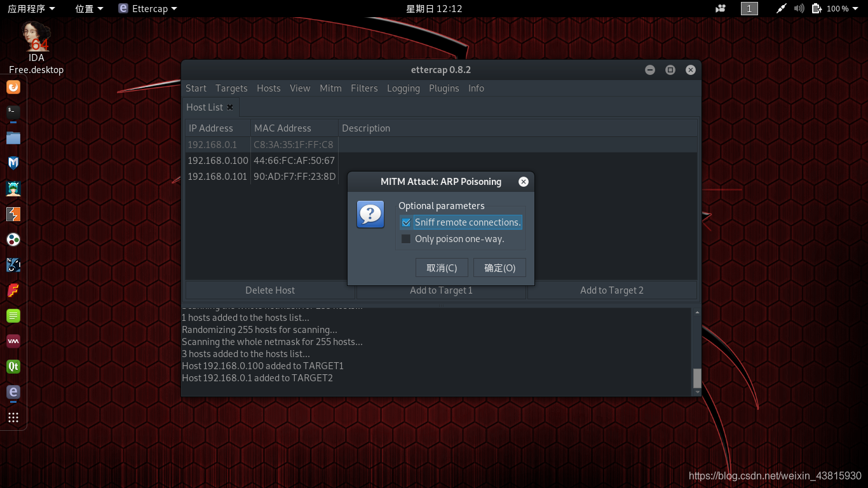
Task: Enable Only poison one-way
Action: coord(406,239)
